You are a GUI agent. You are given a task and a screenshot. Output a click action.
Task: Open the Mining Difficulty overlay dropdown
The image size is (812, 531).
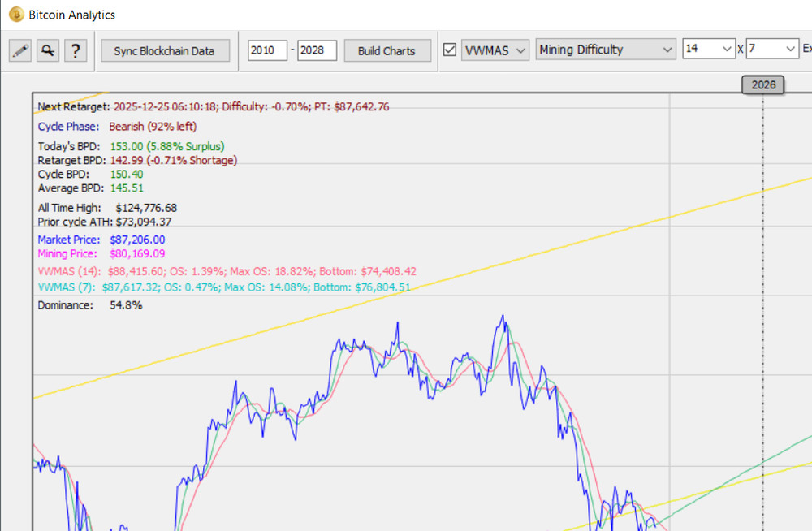click(x=605, y=49)
